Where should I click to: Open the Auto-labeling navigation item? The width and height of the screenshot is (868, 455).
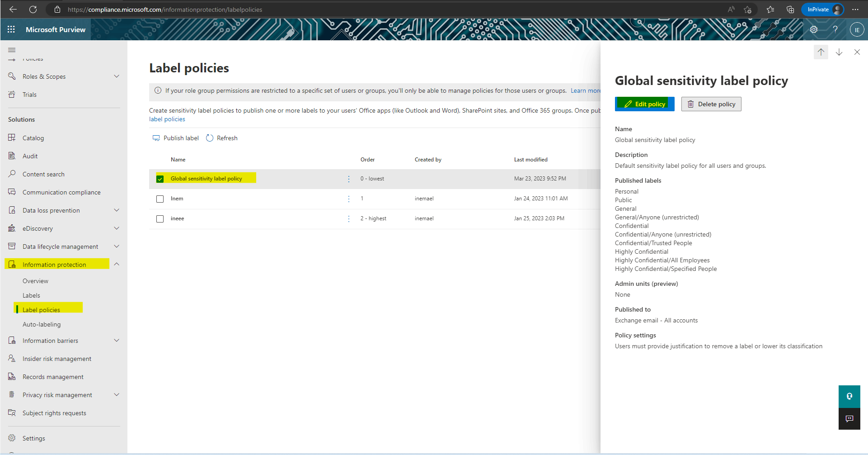click(42, 324)
